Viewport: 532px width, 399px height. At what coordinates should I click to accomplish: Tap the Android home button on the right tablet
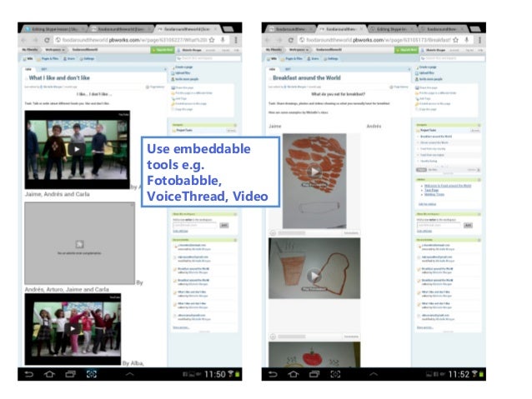pos(294,374)
